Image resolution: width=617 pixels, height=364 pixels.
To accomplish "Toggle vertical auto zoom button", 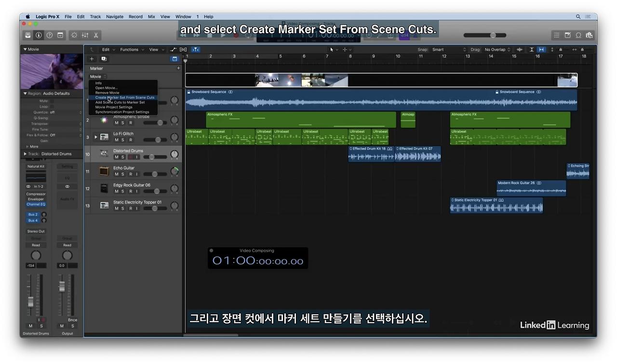I will 532,50.
